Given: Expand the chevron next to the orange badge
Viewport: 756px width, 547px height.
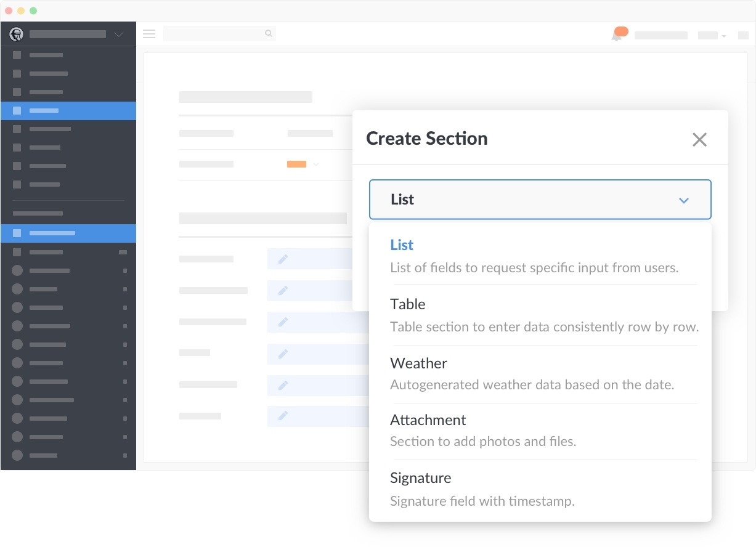Looking at the screenshot, I should [315, 164].
